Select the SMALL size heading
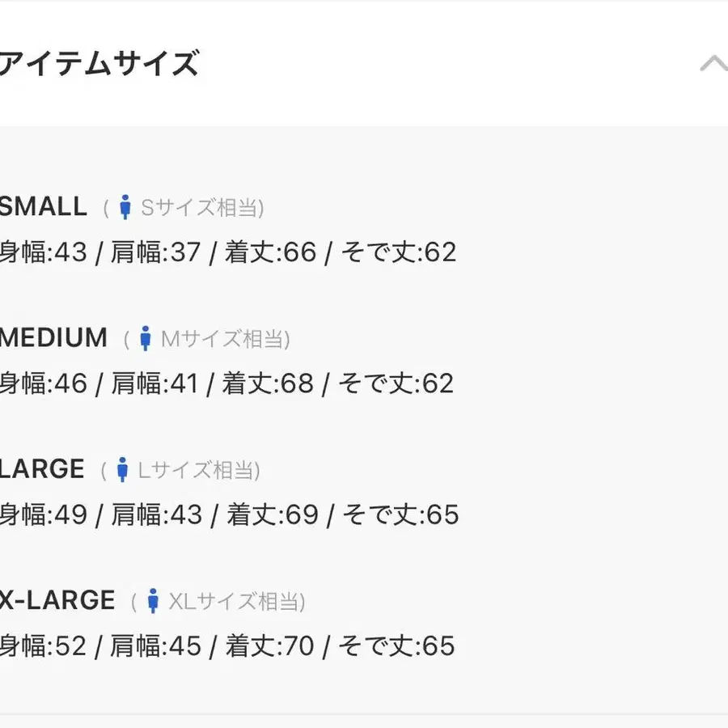Screen dimensions: 728x728 point(44,207)
